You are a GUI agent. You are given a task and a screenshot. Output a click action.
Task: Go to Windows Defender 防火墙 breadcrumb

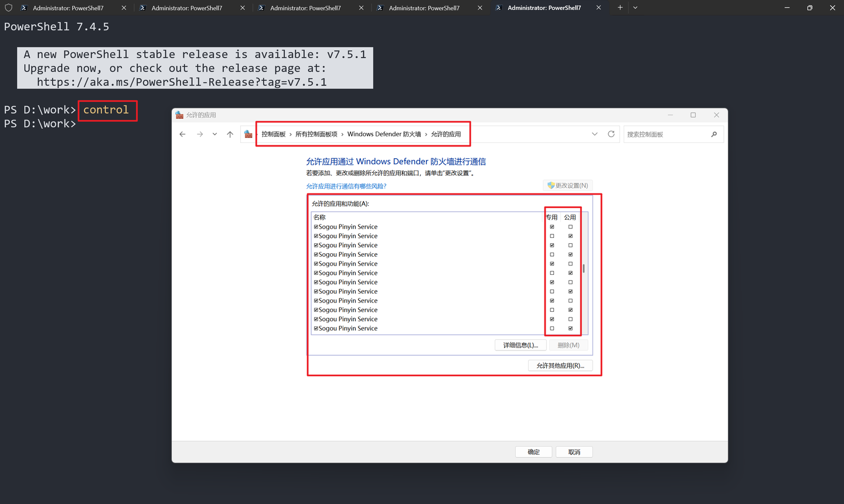[384, 134]
